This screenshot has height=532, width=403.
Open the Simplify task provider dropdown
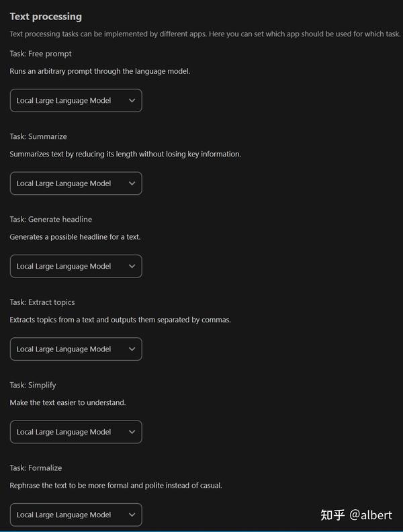click(x=76, y=432)
